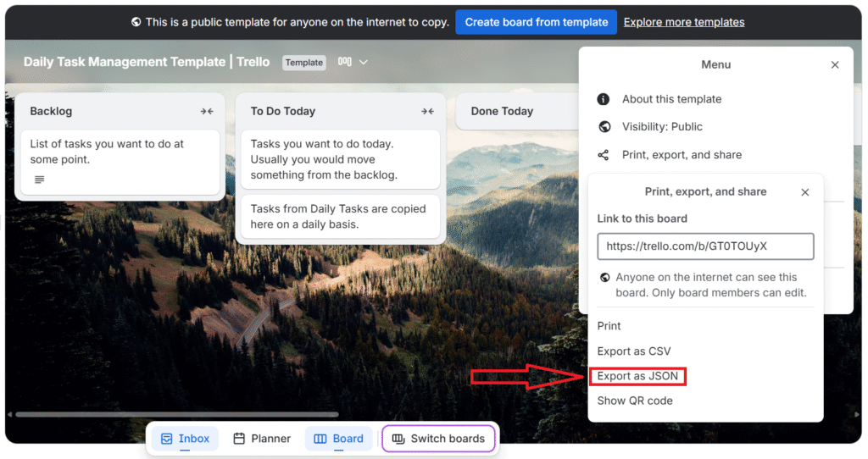Close the Print, export, and share popup
The image size is (868, 459).
click(805, 192)
